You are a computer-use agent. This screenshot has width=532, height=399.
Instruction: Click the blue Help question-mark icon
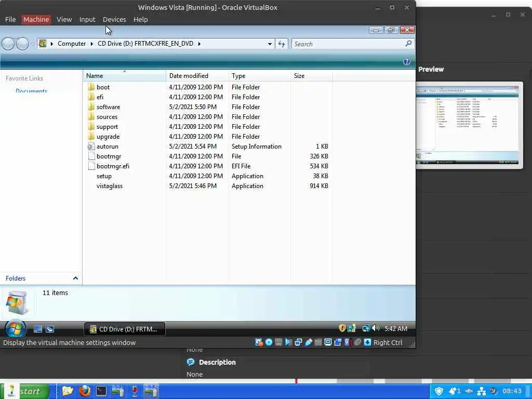point(406,61)
